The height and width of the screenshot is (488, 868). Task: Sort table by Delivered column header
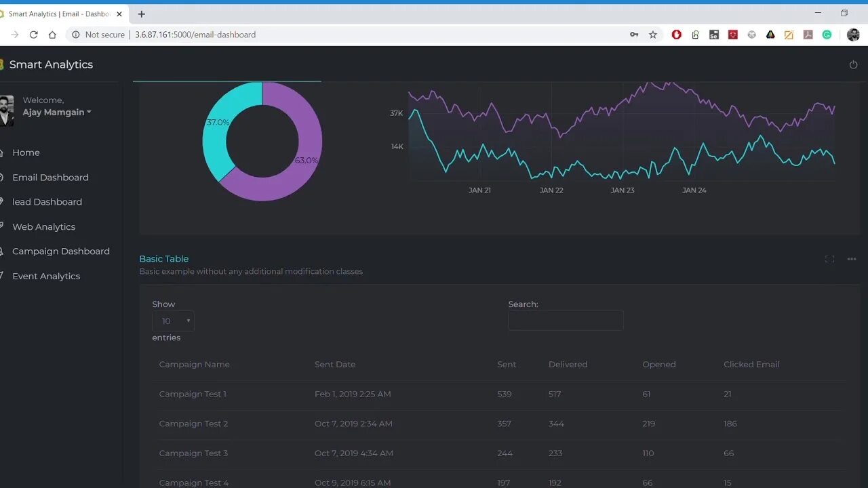[568, 365]
